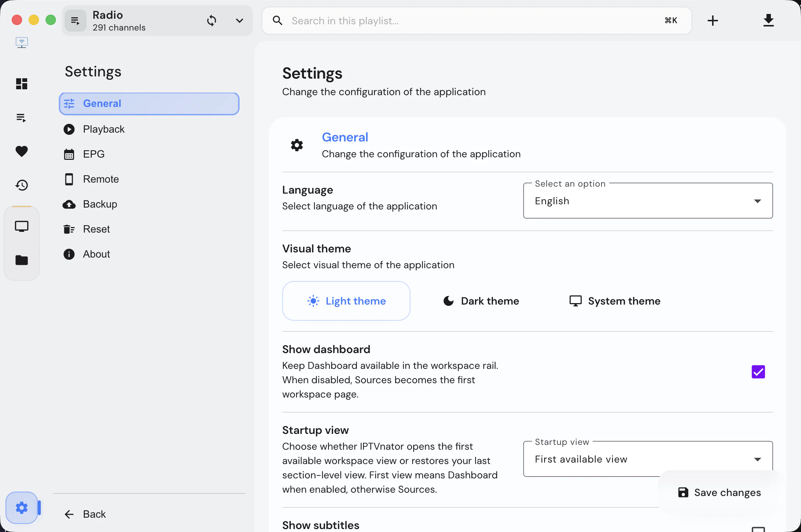The image size is (801, 532).
Task: Choose Dark theme
Action: [481, 301]
